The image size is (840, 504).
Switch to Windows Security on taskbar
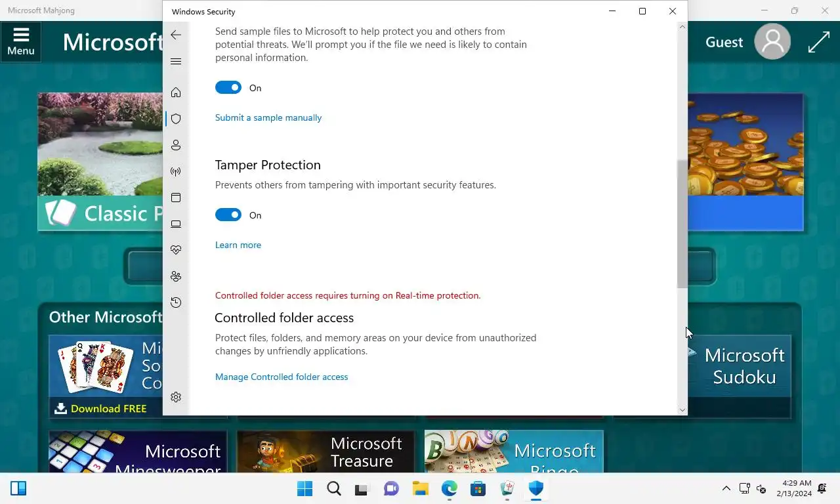point(536,489)
